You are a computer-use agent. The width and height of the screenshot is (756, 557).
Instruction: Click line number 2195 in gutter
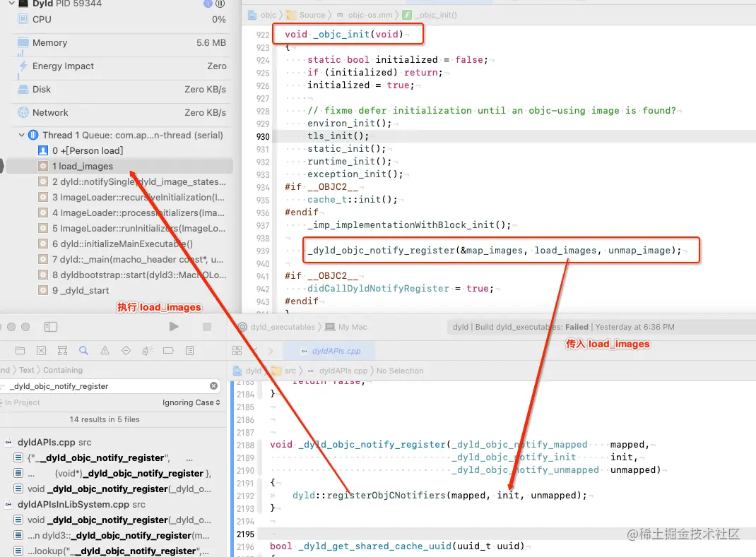(245, 534)
